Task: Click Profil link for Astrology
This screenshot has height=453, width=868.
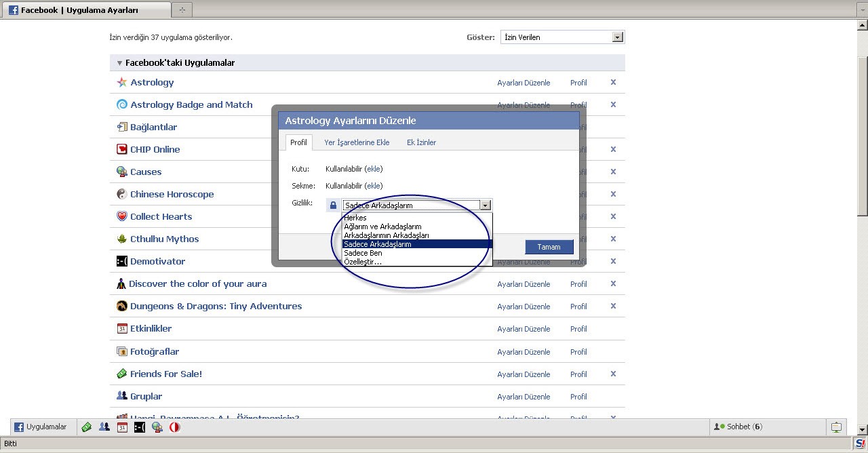Action: (578, 83)
